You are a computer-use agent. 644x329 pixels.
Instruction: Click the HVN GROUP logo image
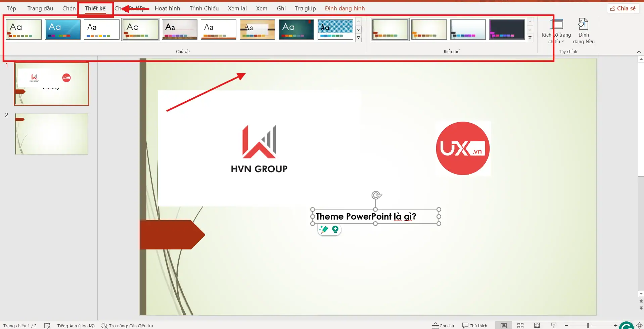(259, 149)
